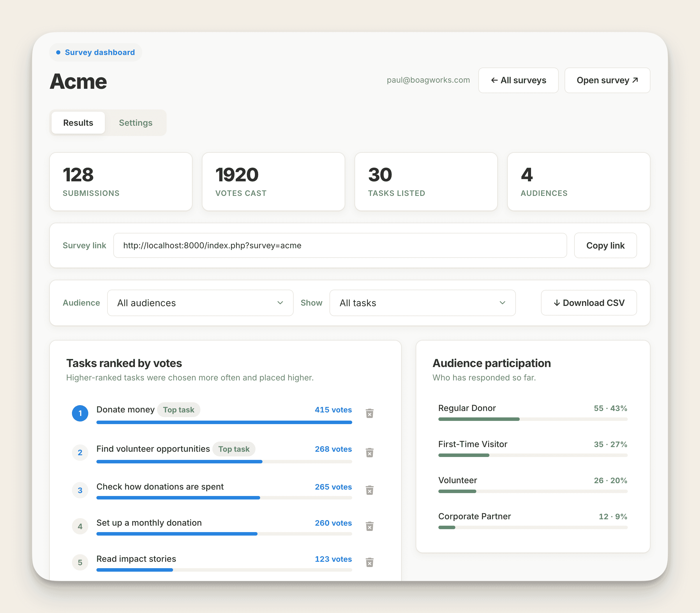Click the Read impact stories progress bar
700x613 pixels.
(x=224, y=570)
